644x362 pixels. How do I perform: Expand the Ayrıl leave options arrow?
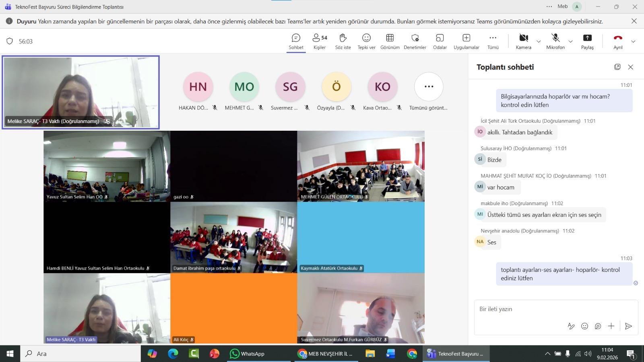(633, 41)
